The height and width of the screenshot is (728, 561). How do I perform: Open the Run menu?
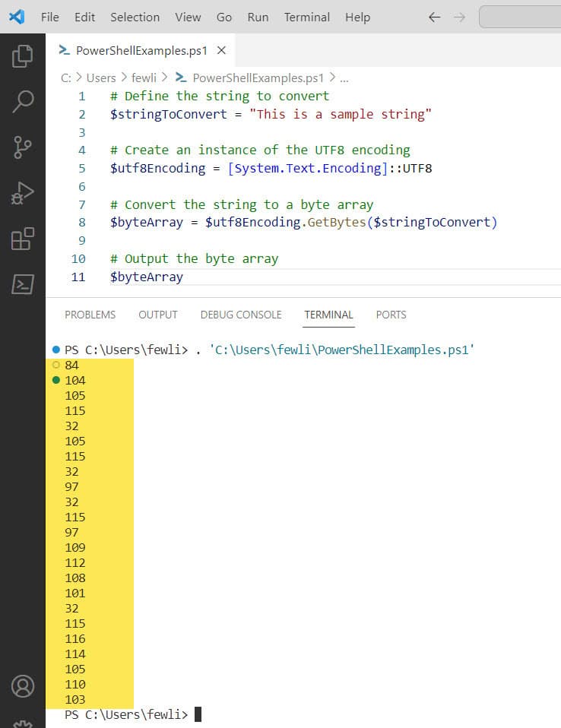[x=258, y=17]
